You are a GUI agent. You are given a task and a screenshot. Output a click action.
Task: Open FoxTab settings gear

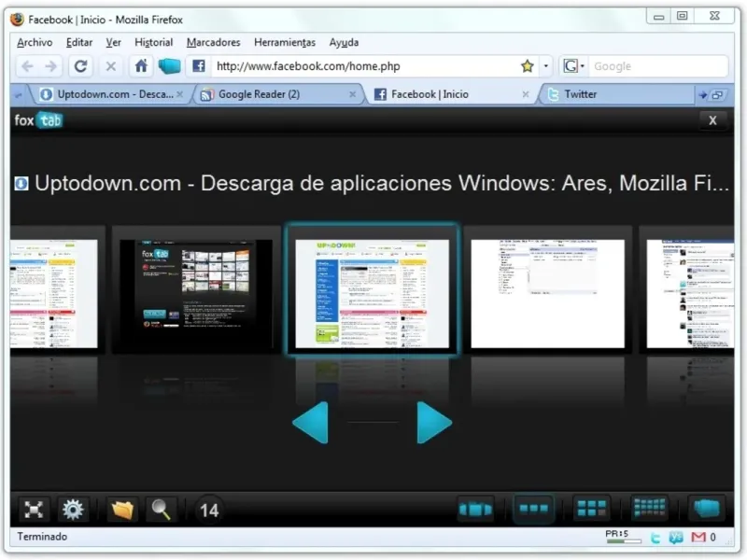point(73,510)
